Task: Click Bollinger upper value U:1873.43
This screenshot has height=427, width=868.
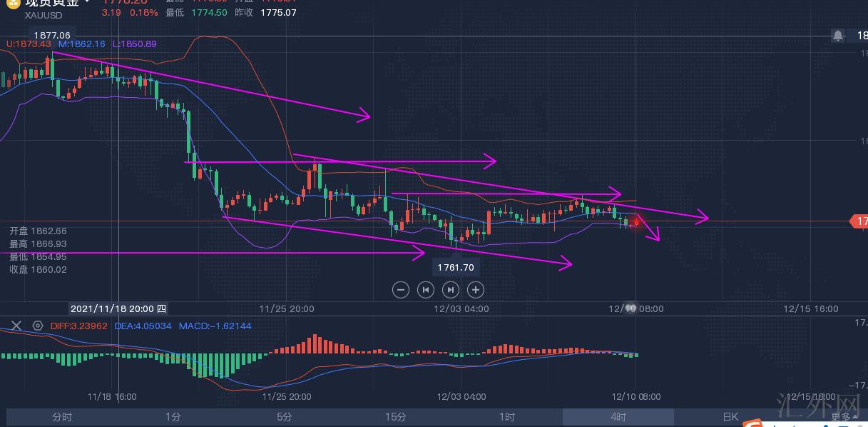Action: pos(29,44)
